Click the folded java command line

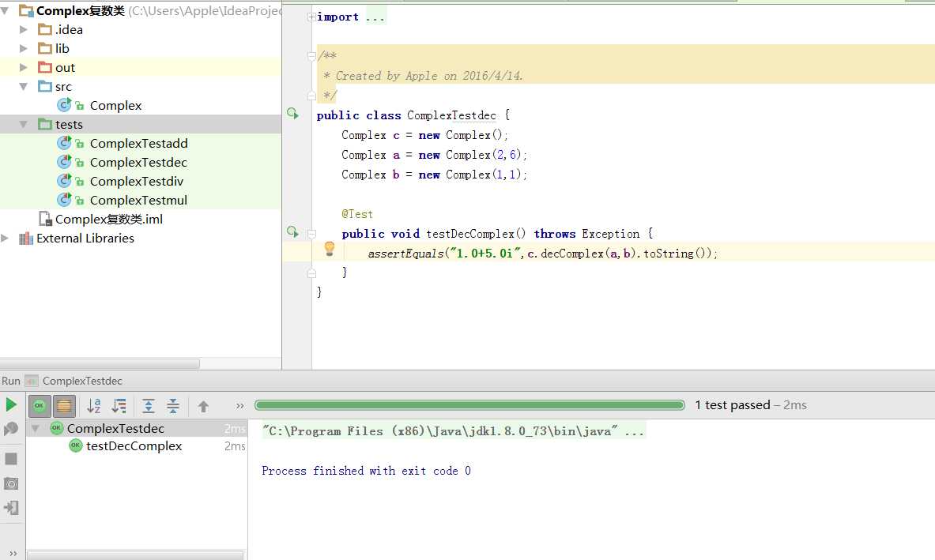point(454,430)
